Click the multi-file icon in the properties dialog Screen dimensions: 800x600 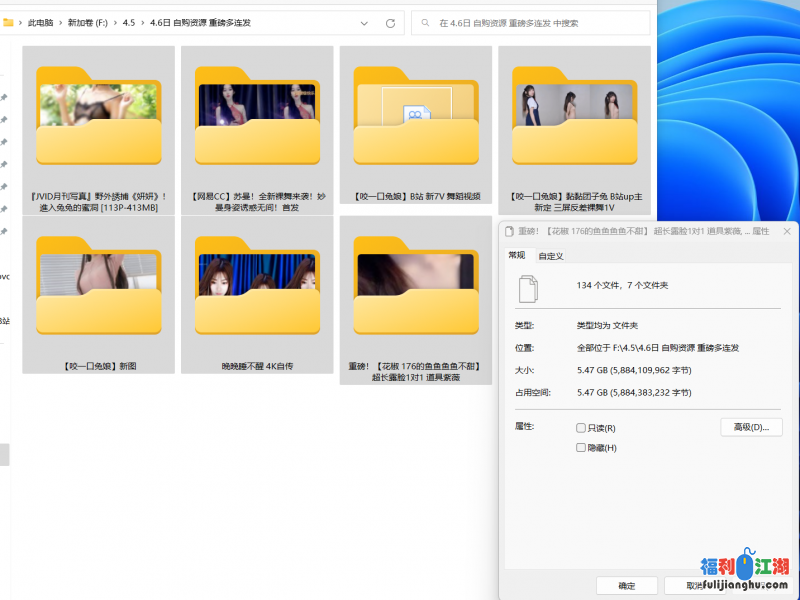[x=527, y=290]
